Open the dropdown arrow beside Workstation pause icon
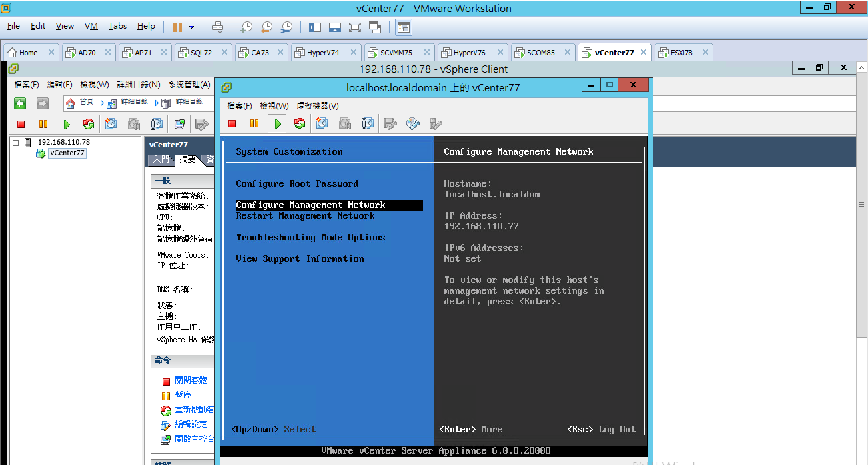This screenshot has height=465, width=868. (192, 27)
